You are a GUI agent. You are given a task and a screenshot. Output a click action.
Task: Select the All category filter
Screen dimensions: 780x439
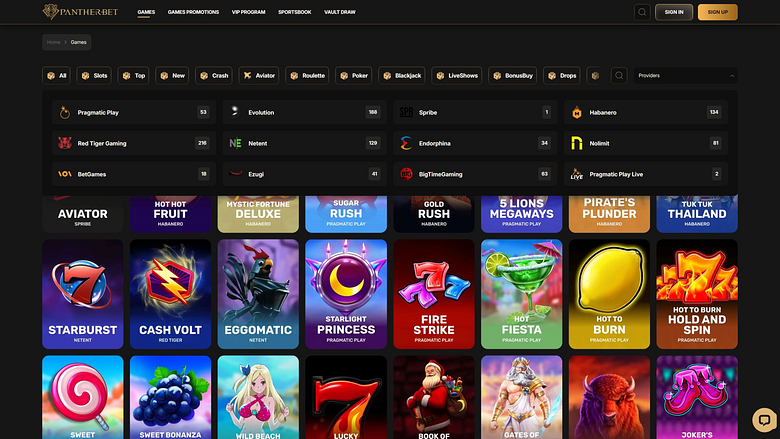pyautogui.click(x=56, y=76)
